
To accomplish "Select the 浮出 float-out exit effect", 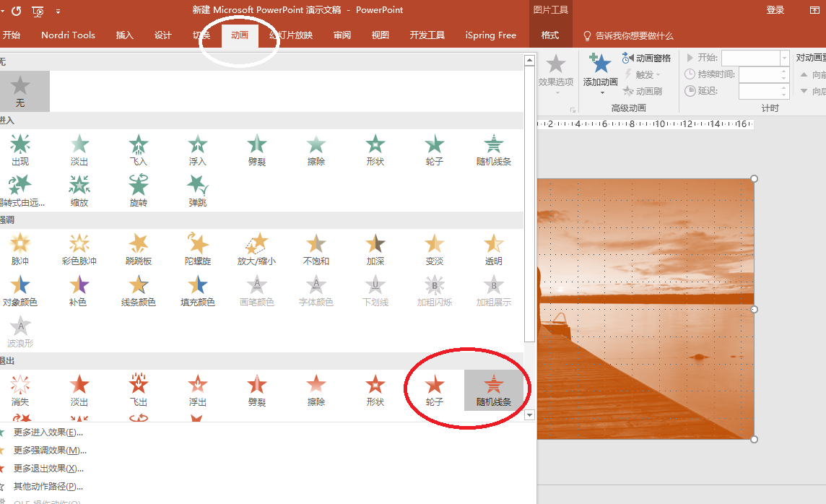I will tap(198, 390).
